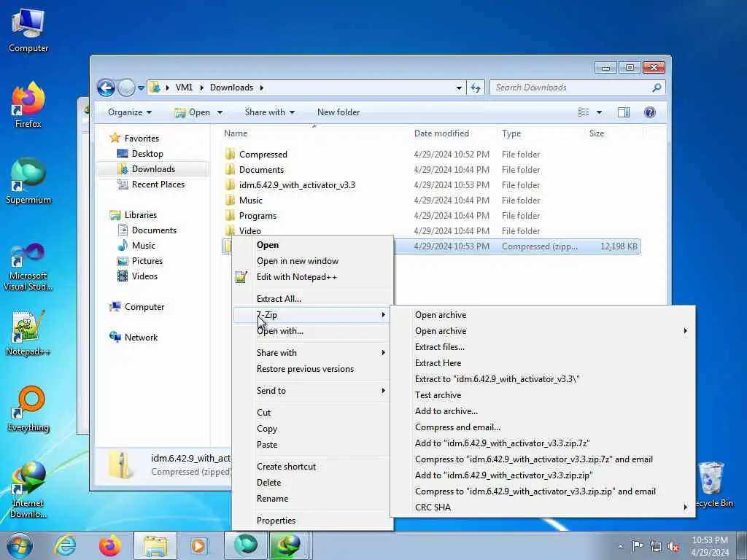
Task: Sort by the Name column header
Action: (x=236, y=134)
